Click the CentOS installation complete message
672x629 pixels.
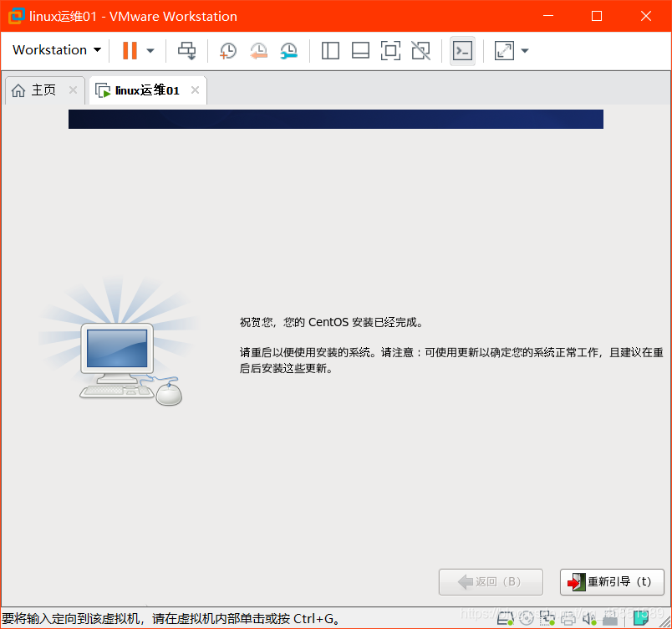point(331,322)
